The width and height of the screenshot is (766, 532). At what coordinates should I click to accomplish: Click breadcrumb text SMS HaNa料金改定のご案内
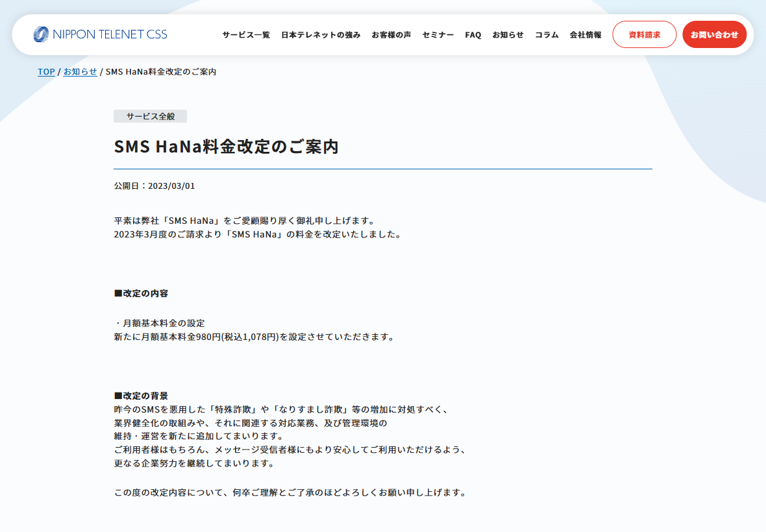[x=161, y=72]
